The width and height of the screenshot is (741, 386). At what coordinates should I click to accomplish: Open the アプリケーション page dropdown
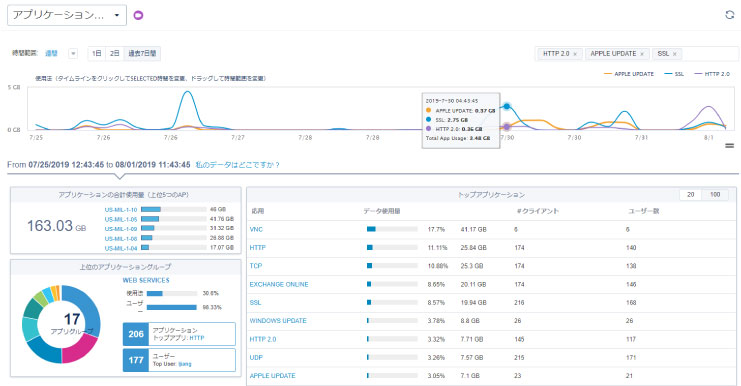pos(67,15)
